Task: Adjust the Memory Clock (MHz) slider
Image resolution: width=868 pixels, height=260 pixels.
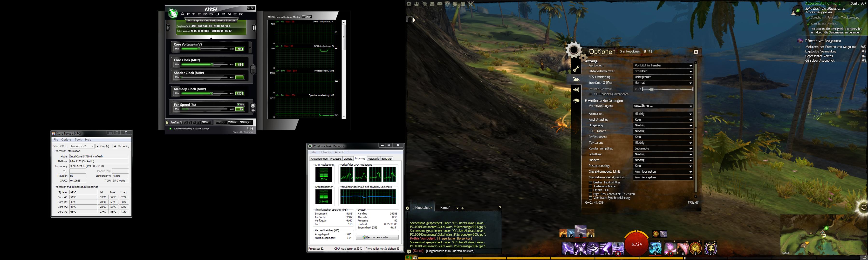Action: pyautogui.click(x=204, y=93)
